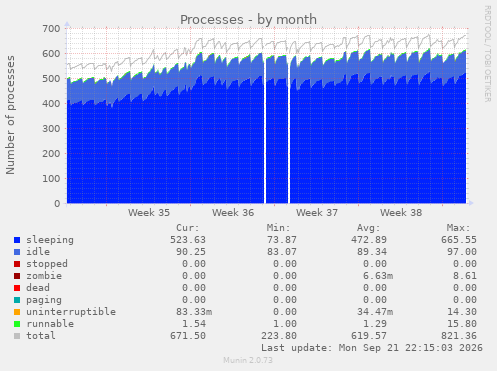Click the total legend color swatch
This screenshot has width=497, height=371.
pos(17,336)
